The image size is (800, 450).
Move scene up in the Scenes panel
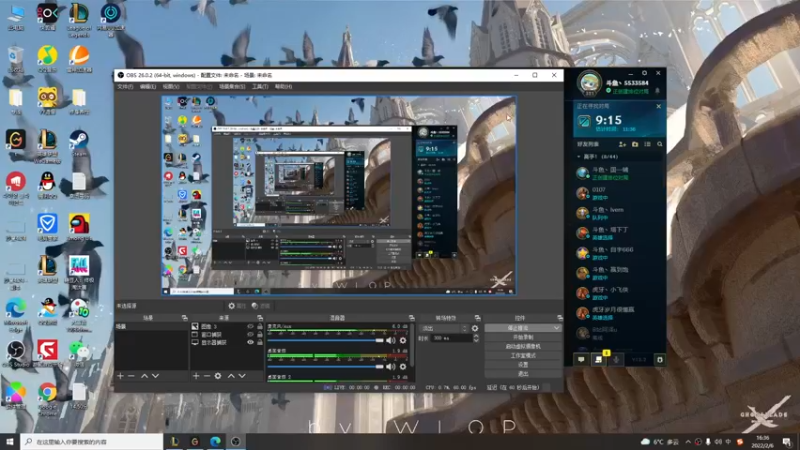tap(144, 376)
